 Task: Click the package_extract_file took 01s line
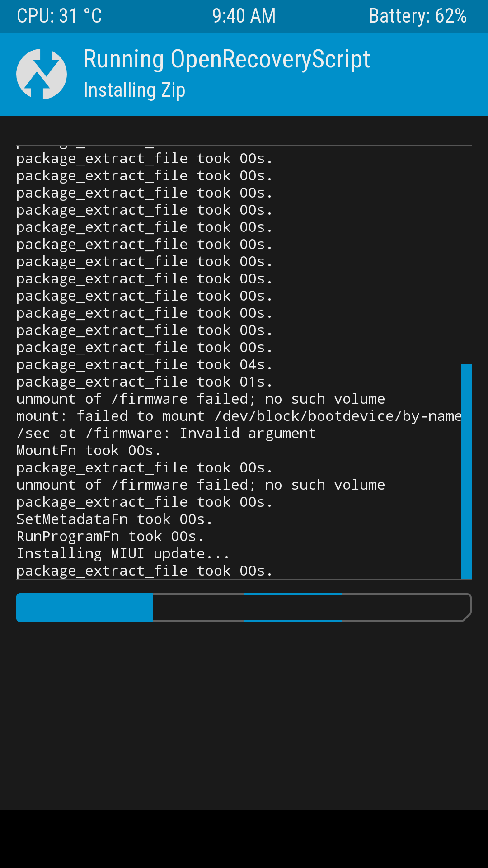click(145, 382)
